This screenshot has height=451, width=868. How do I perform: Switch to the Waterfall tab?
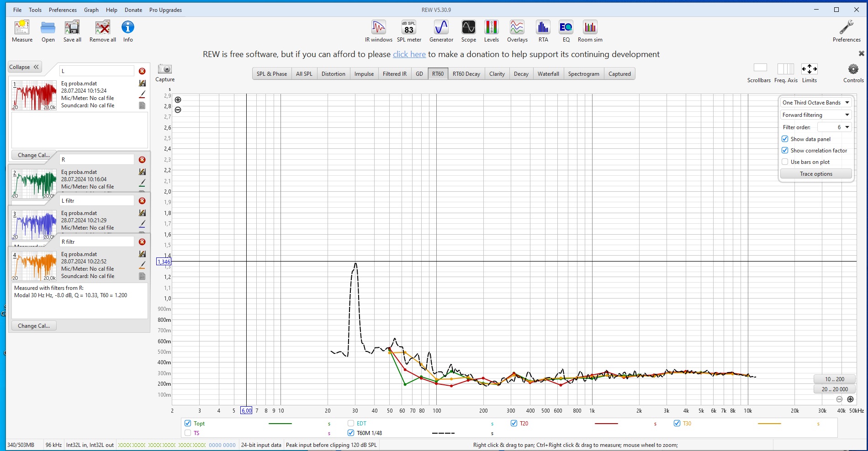click(x=548, y=74)
